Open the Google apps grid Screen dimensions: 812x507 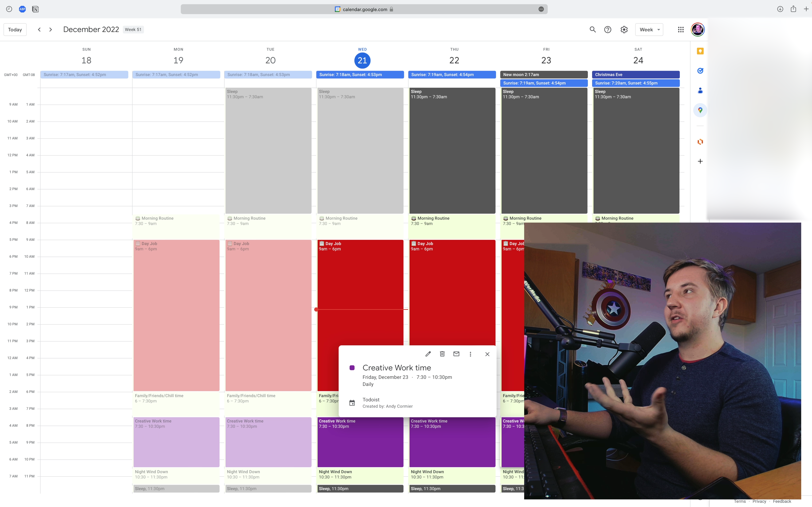coord(680,30)
